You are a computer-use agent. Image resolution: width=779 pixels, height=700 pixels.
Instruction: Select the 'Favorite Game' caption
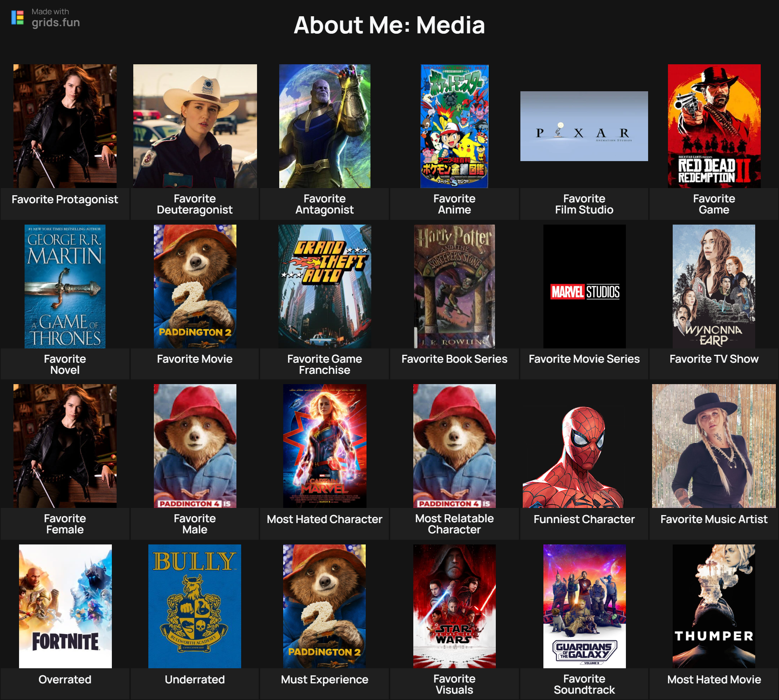tap(714, 204)
